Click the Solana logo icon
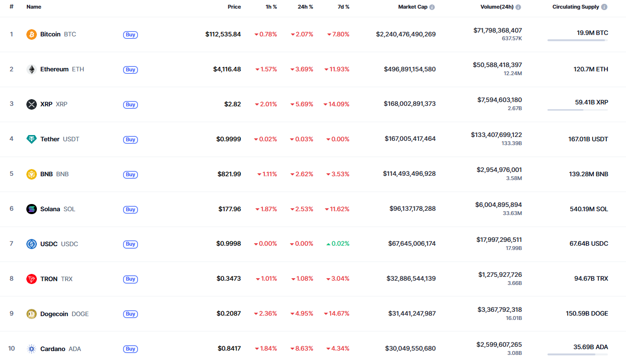 [32, 209]
